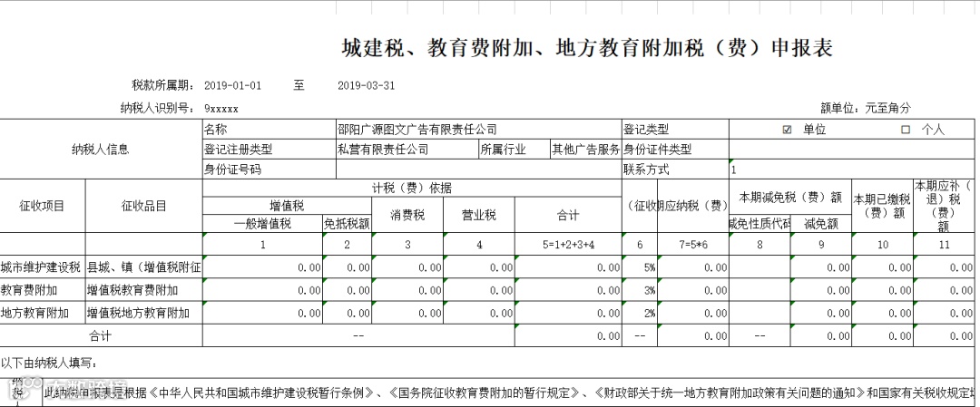Click the 3% rate cell
Viewport: 980px width, 407px height.
click(640, 290)
